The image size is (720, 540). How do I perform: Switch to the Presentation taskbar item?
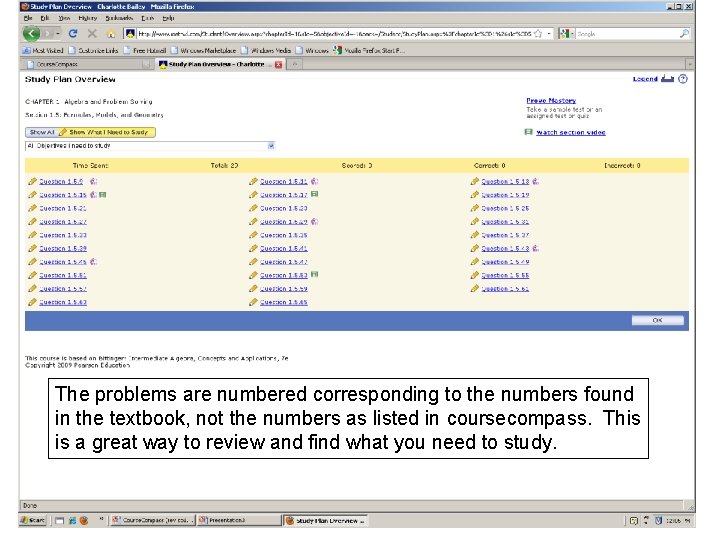click(239, 520)
